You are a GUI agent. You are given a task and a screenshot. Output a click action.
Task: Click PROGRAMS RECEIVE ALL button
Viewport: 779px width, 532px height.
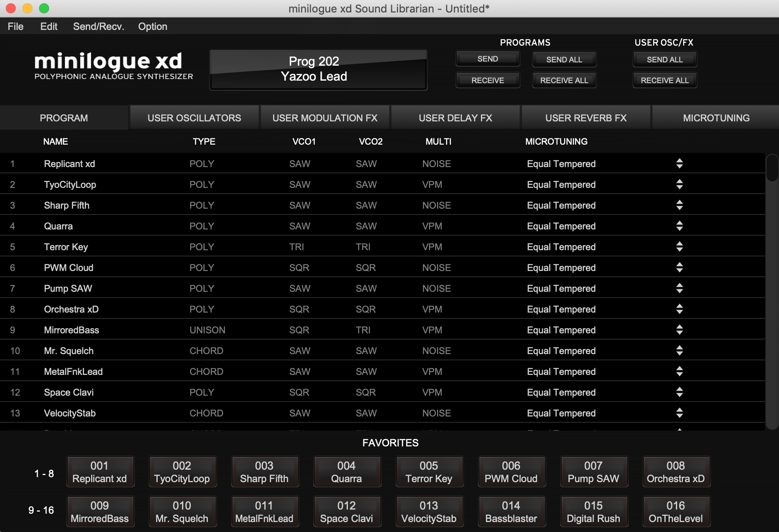[x=564, y=80]
